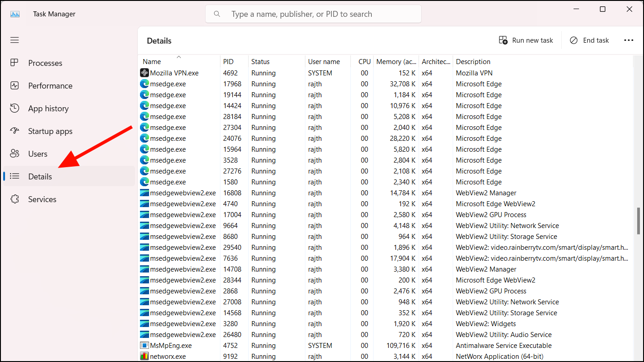Select the Details page in the sidebar
644x362 pixels.
tap(69, 176)
